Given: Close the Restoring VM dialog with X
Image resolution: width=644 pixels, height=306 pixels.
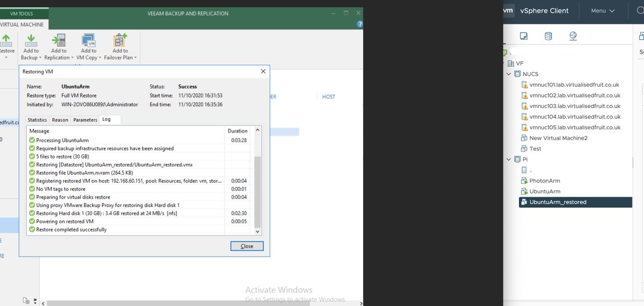Looking at the screenshot, I should point(263,71).
